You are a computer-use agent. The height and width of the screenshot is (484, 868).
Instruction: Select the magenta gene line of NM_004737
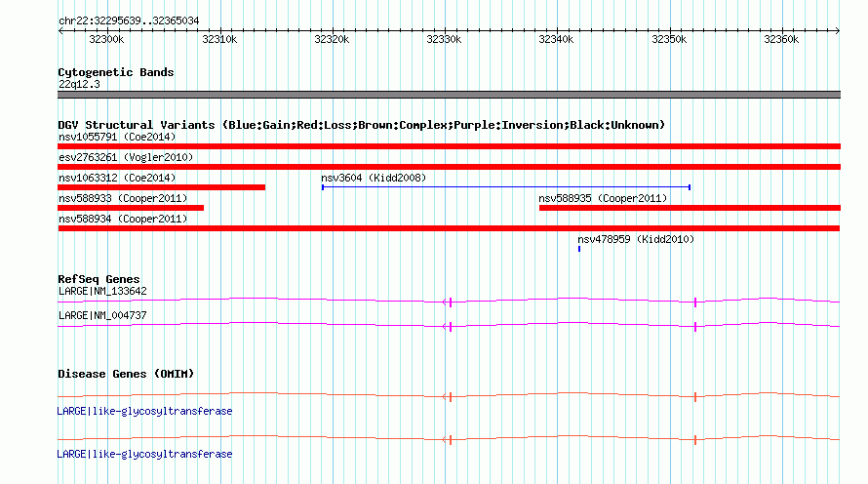[x=449, y=326]
